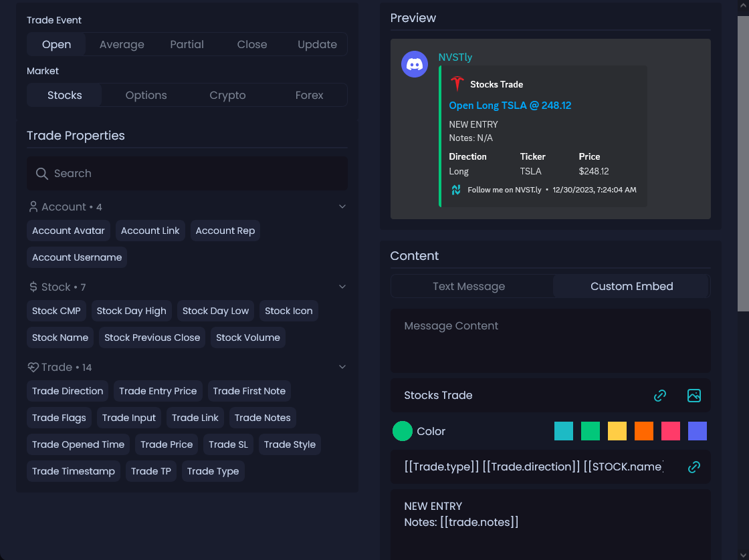Click the link icon next to title template

click(693, 467)
